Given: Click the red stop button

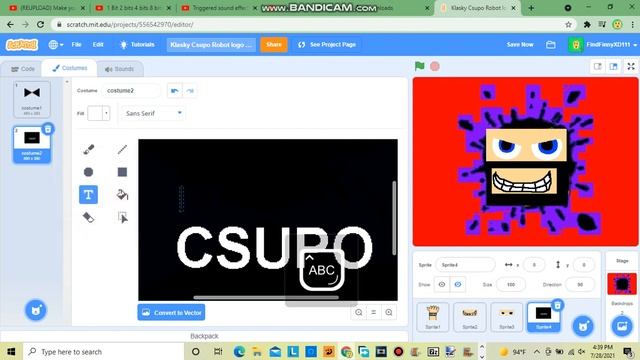Looking at the screenshot, I should click(435, 66).
